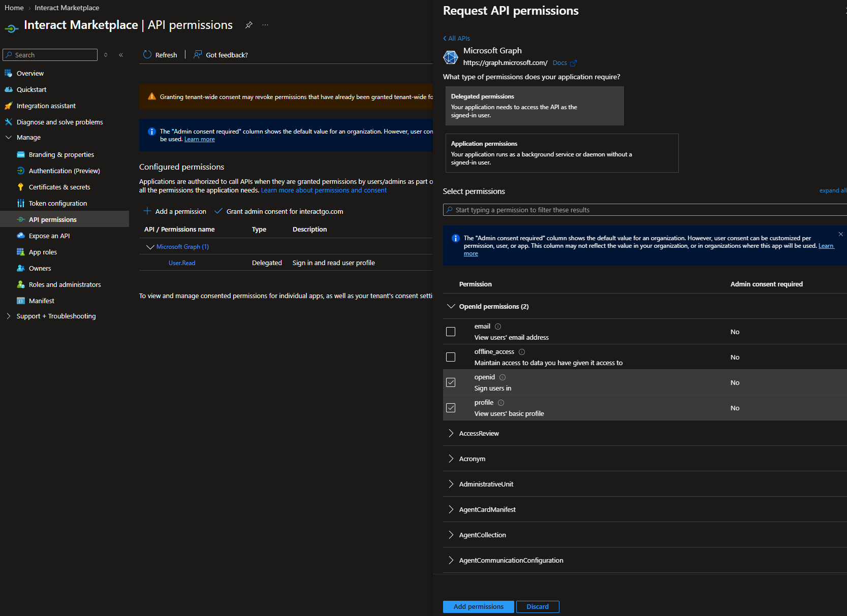The image size is (847, 616).
Task: Click the Certificates & secrets key icon
Action: [x=21, y=187]
